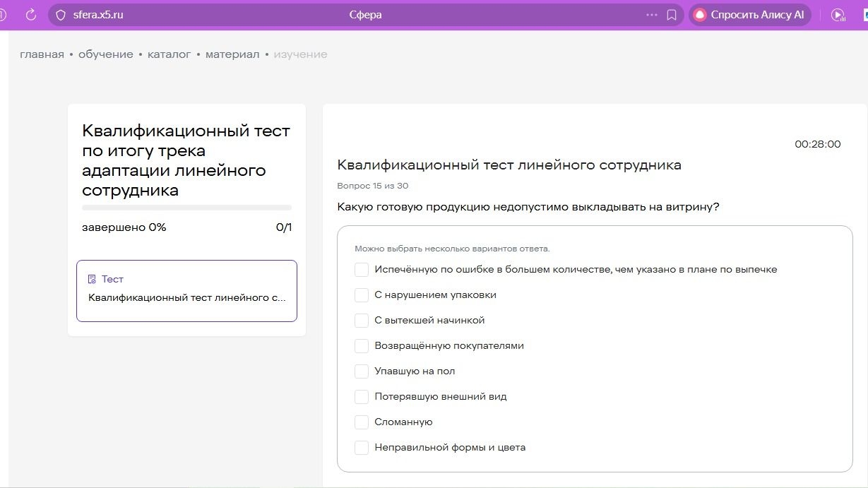Reload the page with the refresh icon
This screenshot has width=868, height=488.
click(30, 15)
